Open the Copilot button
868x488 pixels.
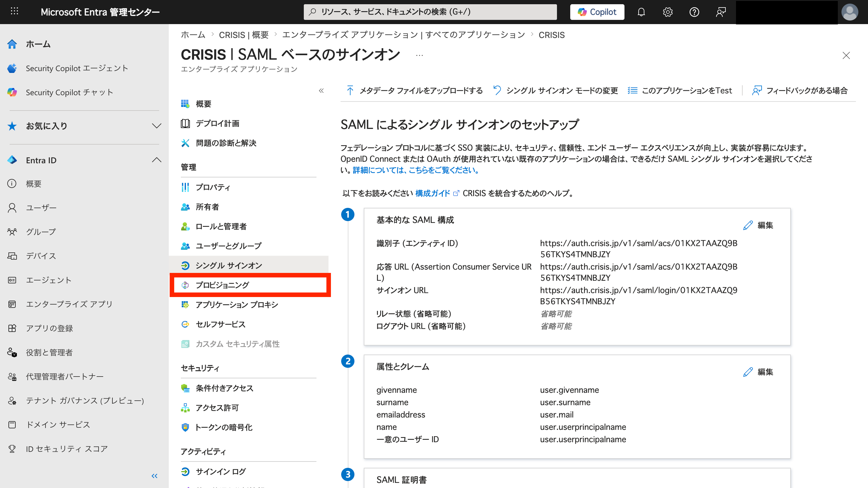click(597, 12)
